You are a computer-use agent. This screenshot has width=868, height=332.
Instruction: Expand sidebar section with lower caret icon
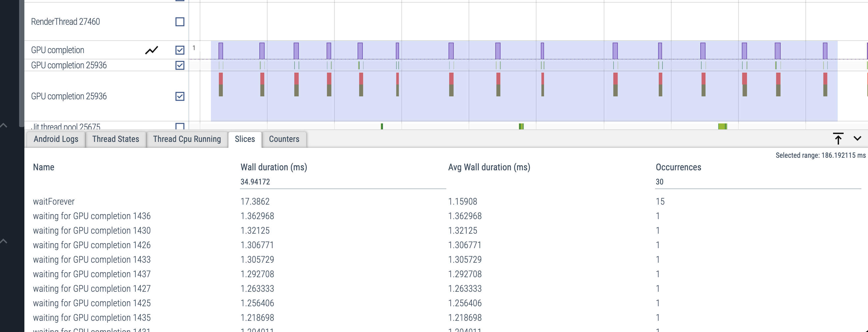(x=4, y=241)
